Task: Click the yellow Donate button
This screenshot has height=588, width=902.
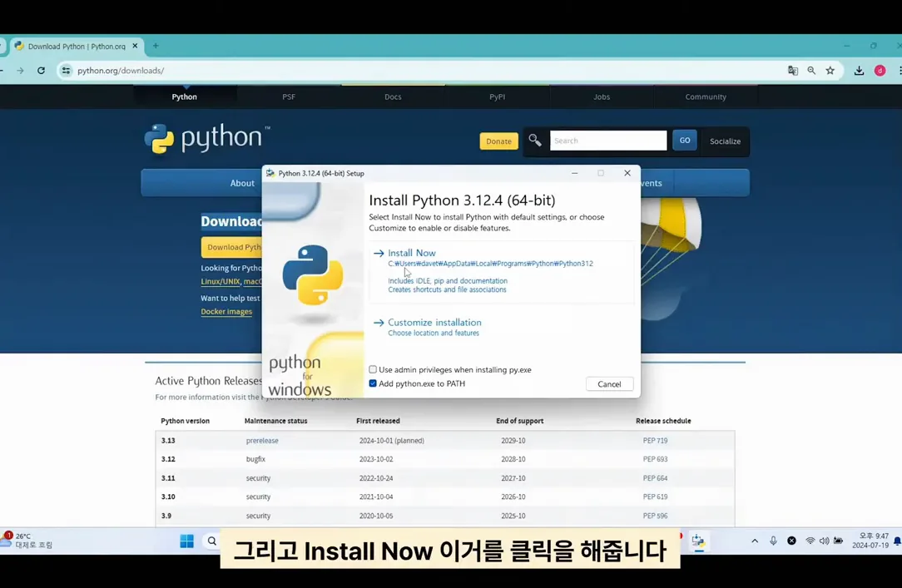Action: pos(498,141)
